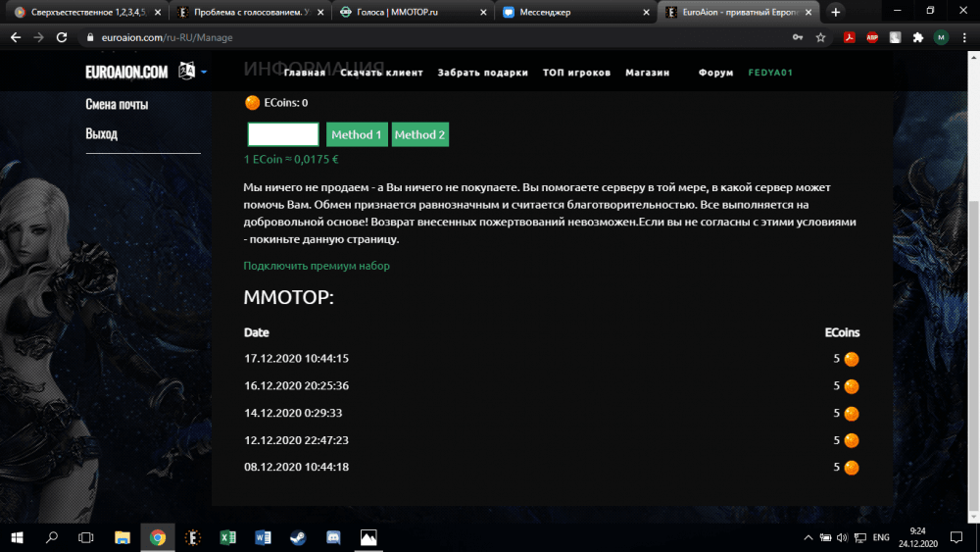Launch Excel from the taskbar
980x552 pixels.
[x=228, y=537]
